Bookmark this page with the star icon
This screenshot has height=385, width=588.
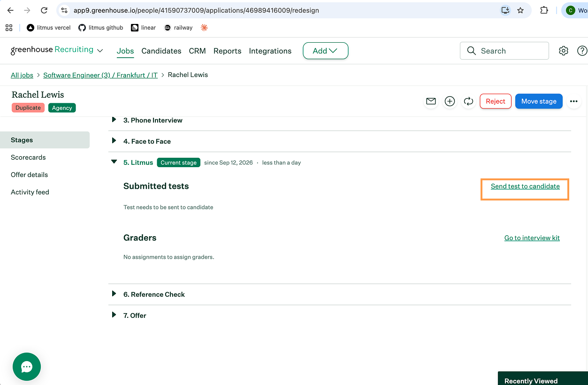tap(520, 10)
